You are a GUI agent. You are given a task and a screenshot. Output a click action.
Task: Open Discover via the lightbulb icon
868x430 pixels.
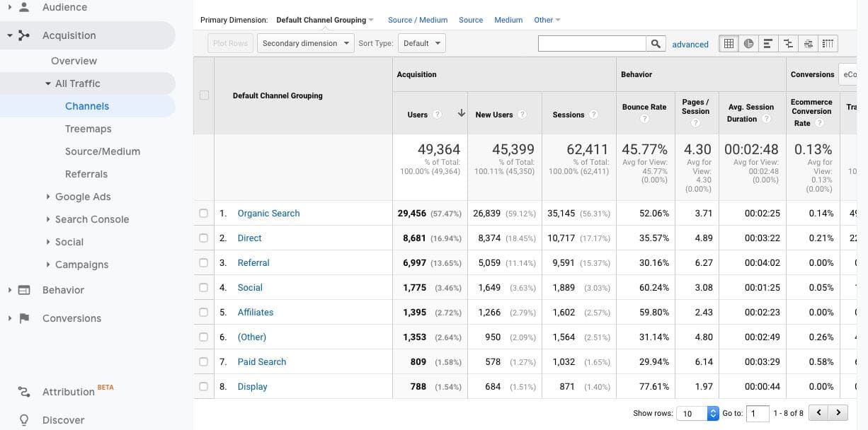click(24, 420)
